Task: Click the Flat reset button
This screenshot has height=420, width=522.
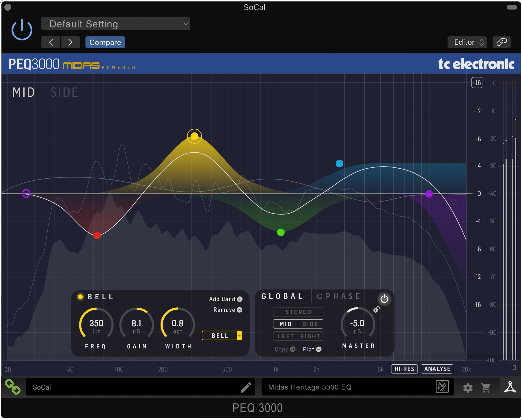Action: [312, 350]
